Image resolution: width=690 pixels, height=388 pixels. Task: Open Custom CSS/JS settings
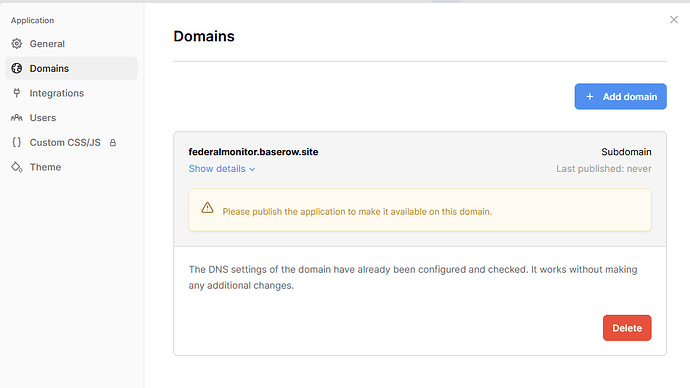pyautogui.click(x=71, y=142)
